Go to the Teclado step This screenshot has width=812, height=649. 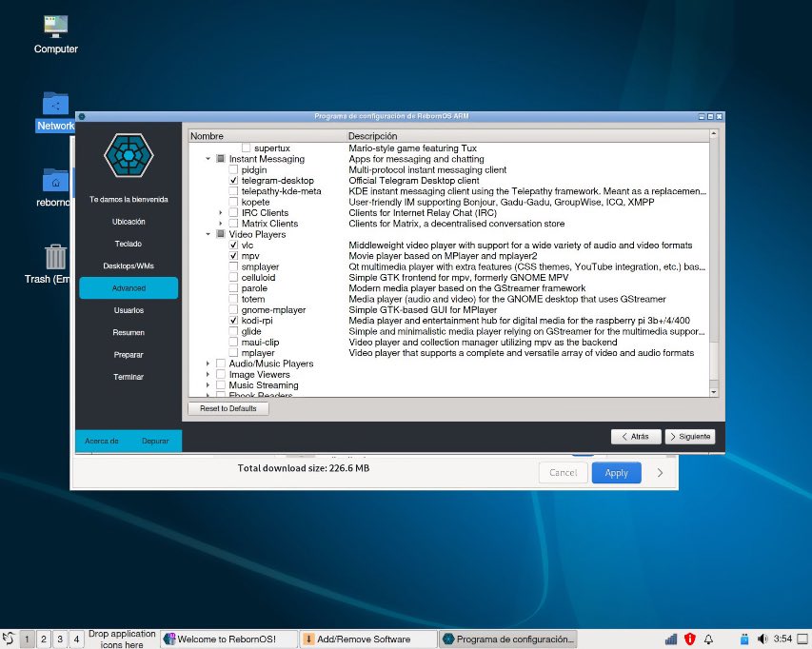pos(129,244)
